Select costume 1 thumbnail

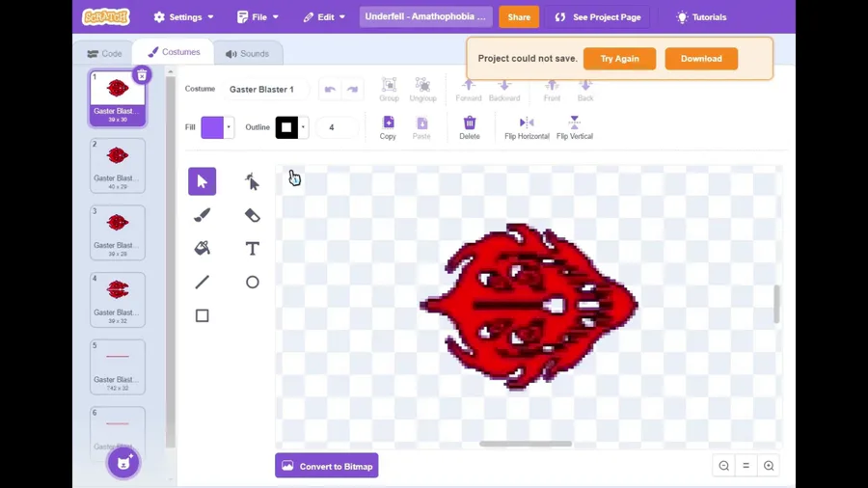click(118, 99)
